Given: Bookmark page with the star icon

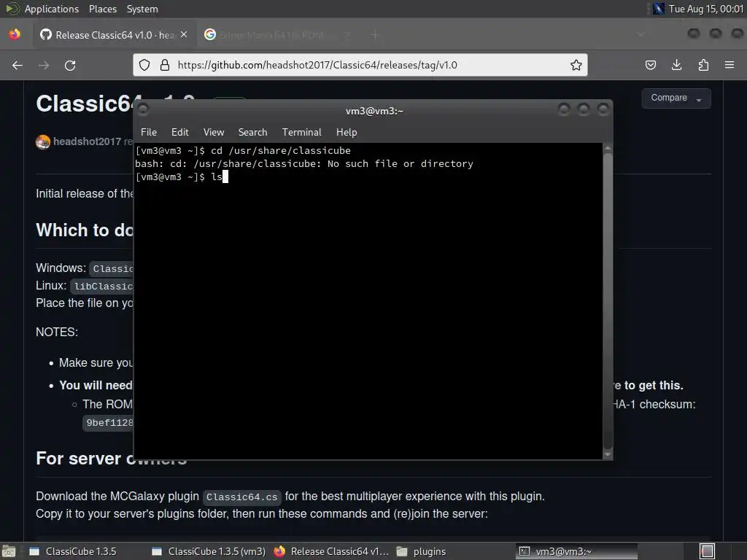Looking at the screenshot, I should click(x=576, y=65).
